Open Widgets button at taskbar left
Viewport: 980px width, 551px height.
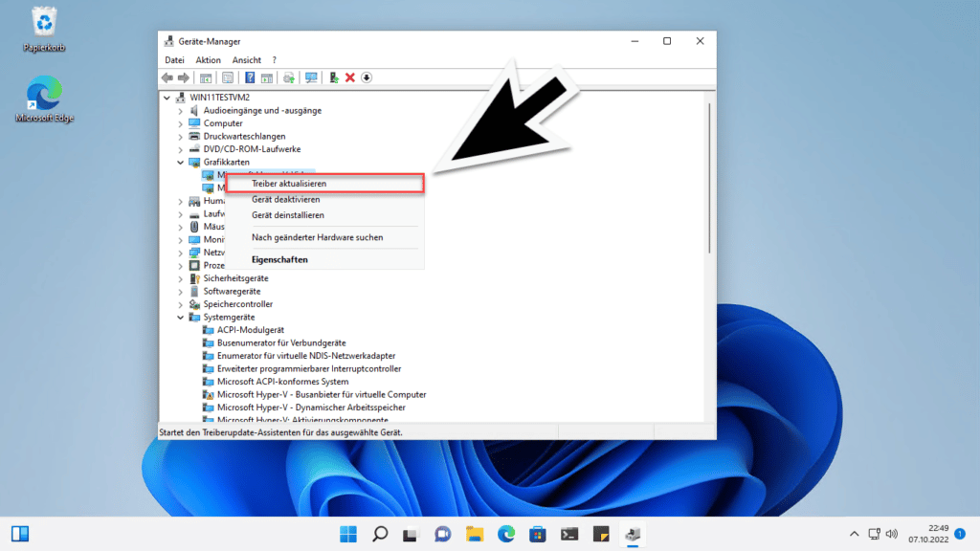pyautogui.click(x=20, y=534)
